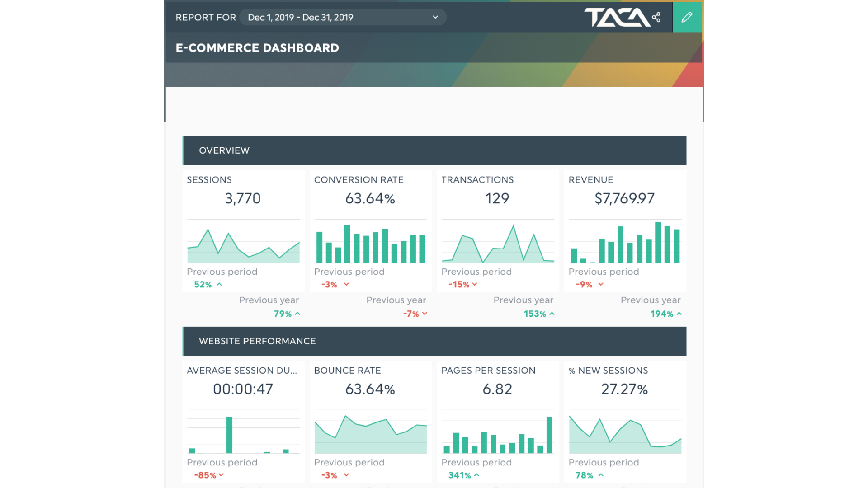Image resolution: width=868 pixels, height=488 pixels.
Task: Click the Sessions 79% up arrow
Action: (297, 314)
